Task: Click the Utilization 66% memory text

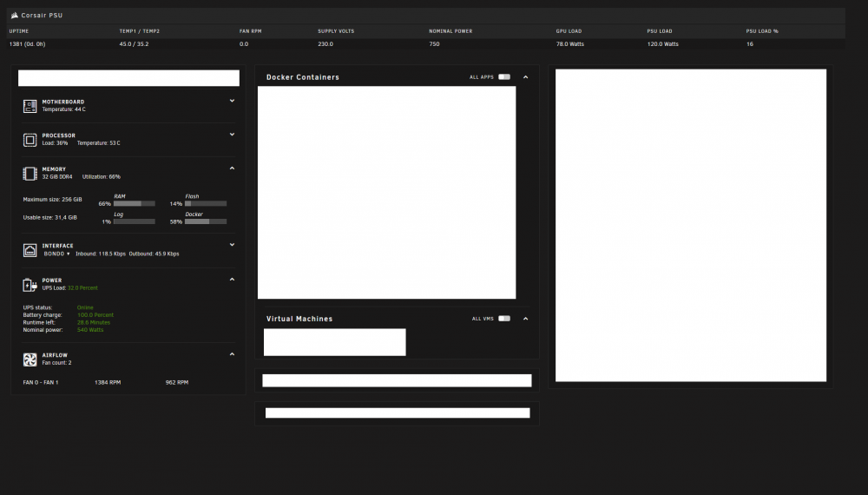Action: click(102, 176)
